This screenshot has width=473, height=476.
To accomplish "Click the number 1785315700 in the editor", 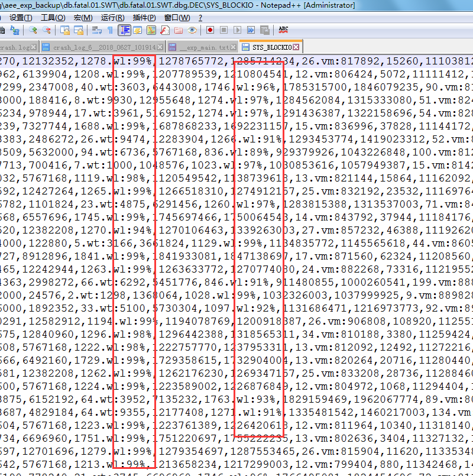I will click(315, 88).
